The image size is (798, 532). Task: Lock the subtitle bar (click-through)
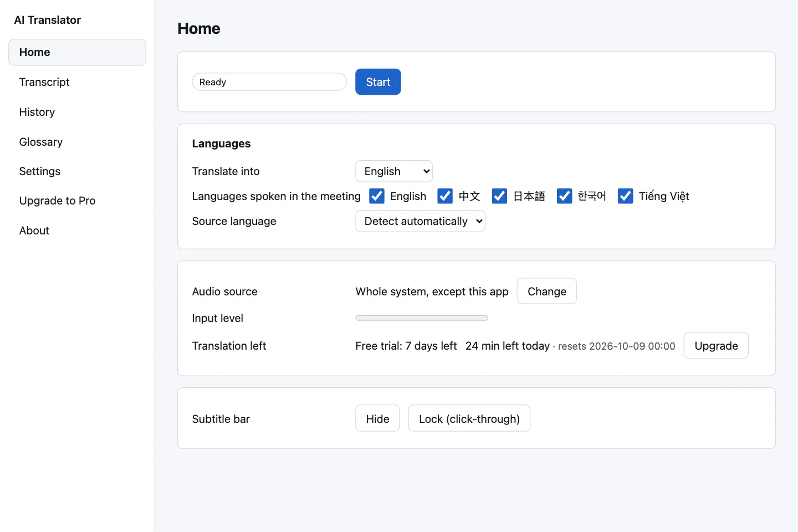[469, 418]
